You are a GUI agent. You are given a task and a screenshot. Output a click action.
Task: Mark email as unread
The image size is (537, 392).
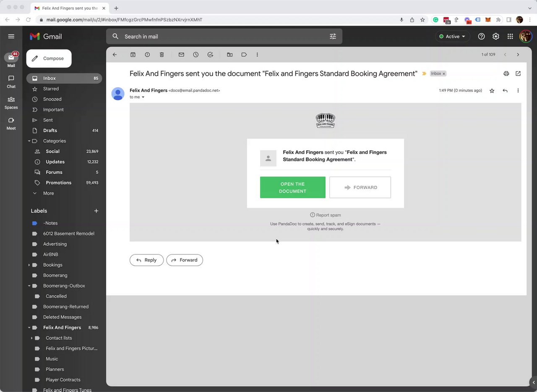181,55
